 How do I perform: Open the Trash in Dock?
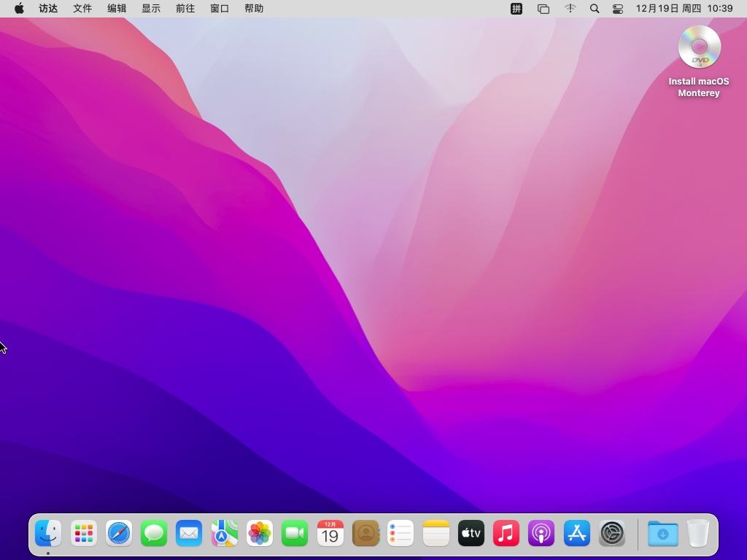click(698, 534)
